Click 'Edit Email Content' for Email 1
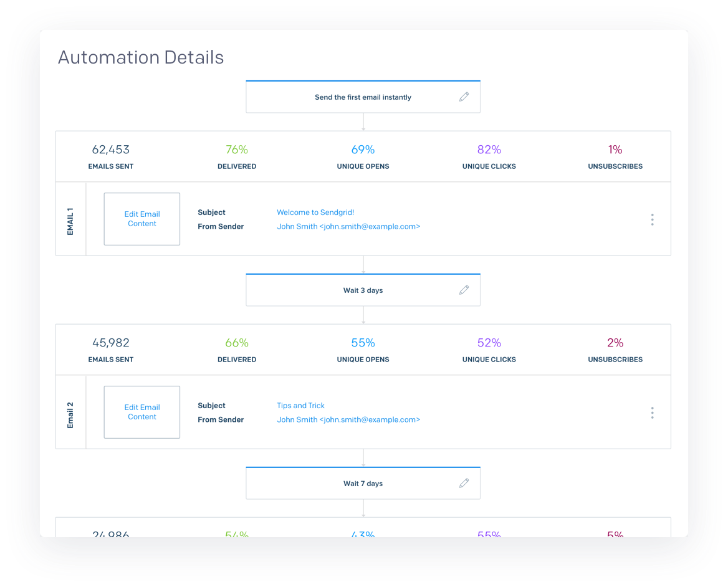Screen dimensions: 728x587 point(142,219)
